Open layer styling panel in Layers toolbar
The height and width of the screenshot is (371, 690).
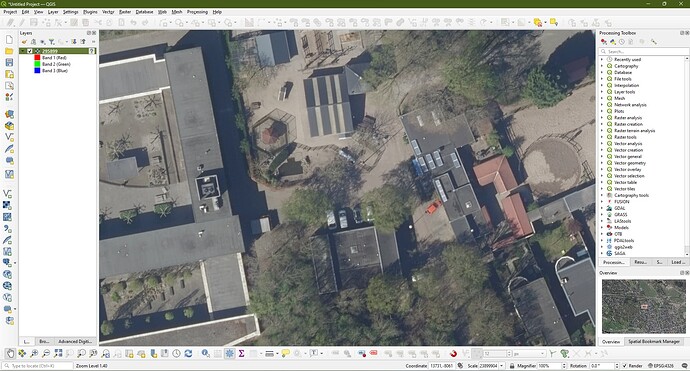(24, 42)
